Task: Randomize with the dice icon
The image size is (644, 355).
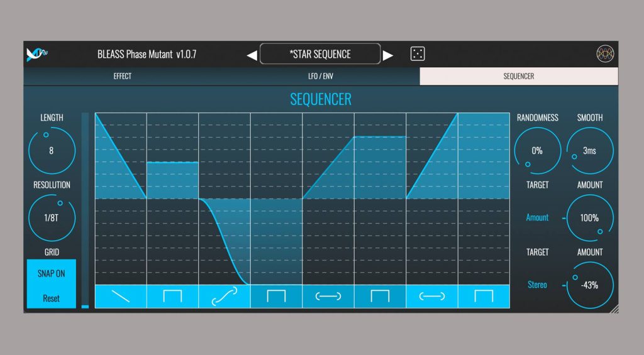Action: pyautogui.click(x=418, y=54)
